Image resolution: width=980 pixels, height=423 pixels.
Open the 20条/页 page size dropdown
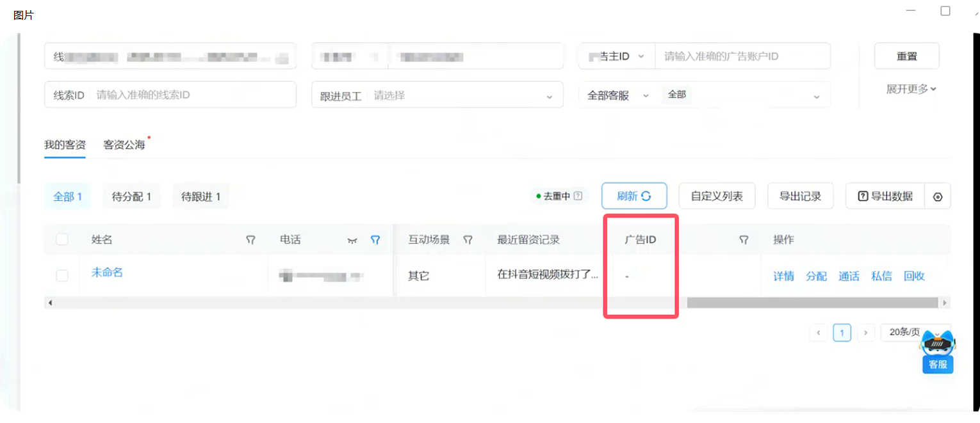pyautogui.click(x=915, y=332)
